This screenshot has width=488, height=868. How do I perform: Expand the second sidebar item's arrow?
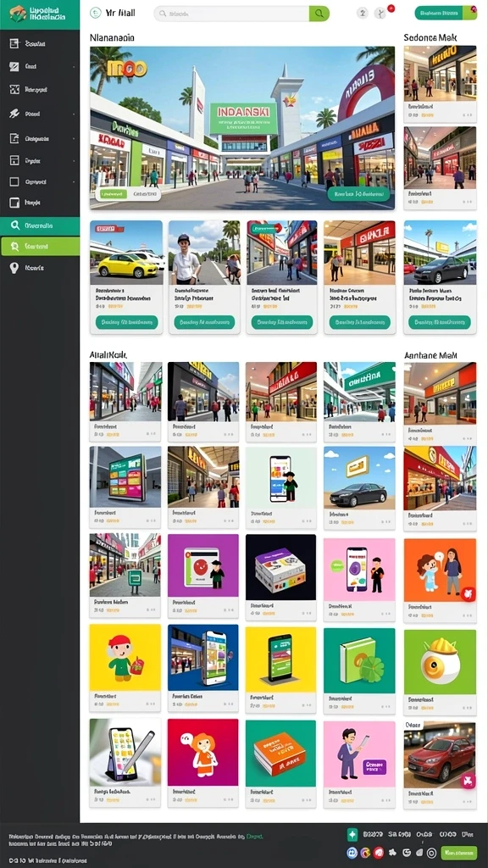75,66
